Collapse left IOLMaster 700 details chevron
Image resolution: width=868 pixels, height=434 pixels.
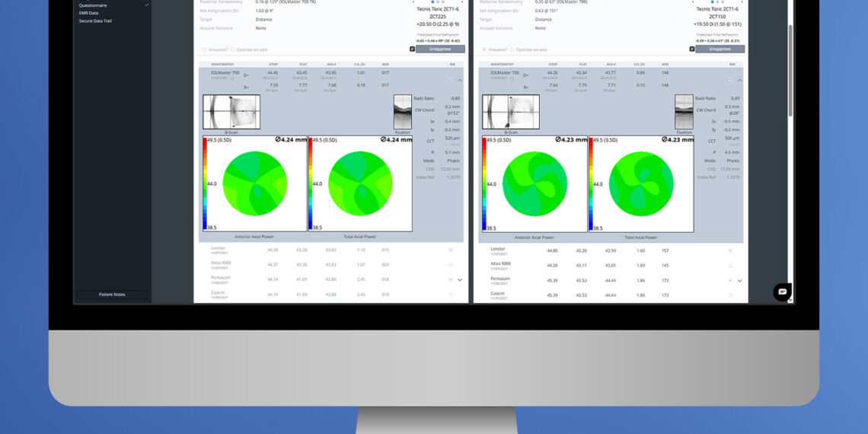click(459, 80)
